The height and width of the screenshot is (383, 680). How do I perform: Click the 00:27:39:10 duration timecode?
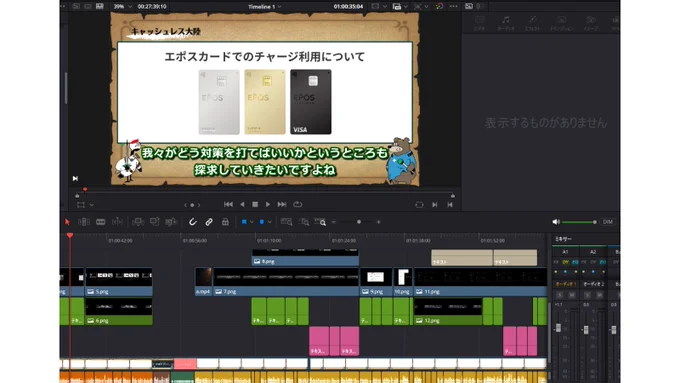pos(152,7)
